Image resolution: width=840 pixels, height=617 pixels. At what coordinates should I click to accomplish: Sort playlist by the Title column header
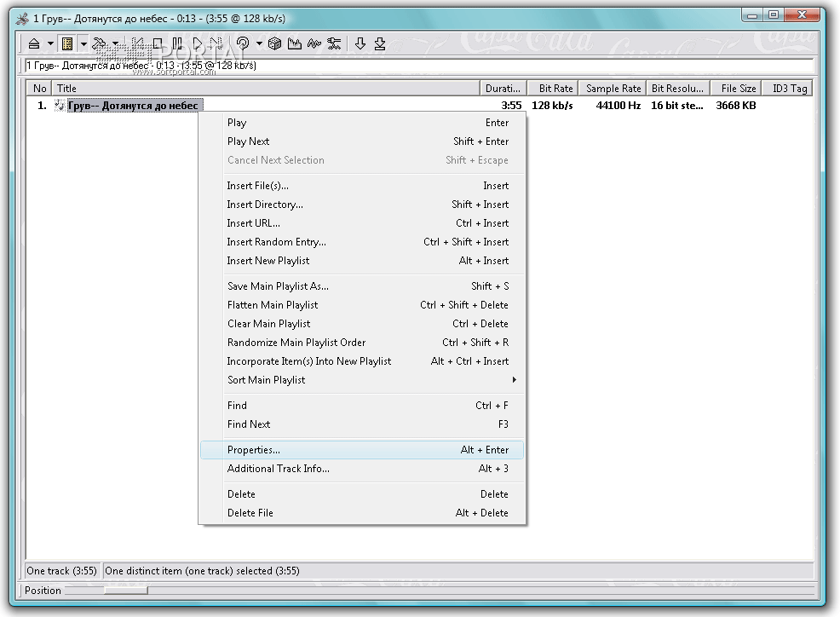tap(267, 89)
